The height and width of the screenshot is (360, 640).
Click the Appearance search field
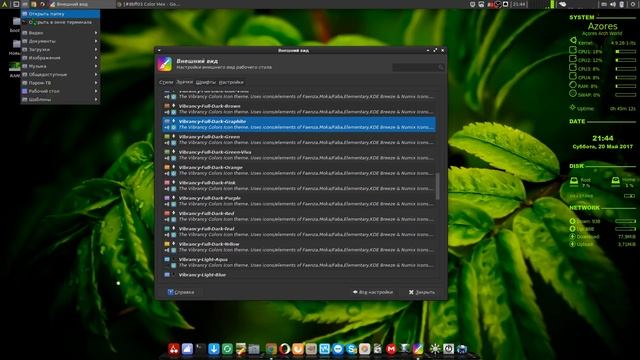point(418,67)
